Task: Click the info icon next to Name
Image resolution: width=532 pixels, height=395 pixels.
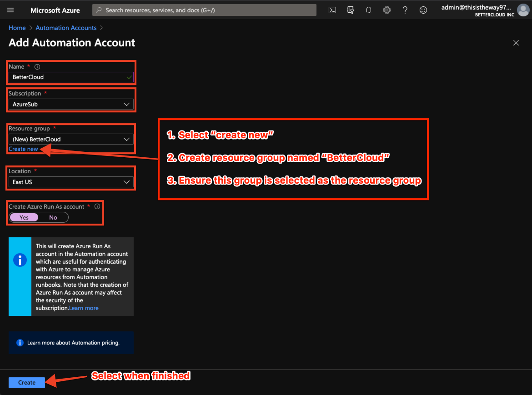Action: pyautogui.click(x=36, y=66)
